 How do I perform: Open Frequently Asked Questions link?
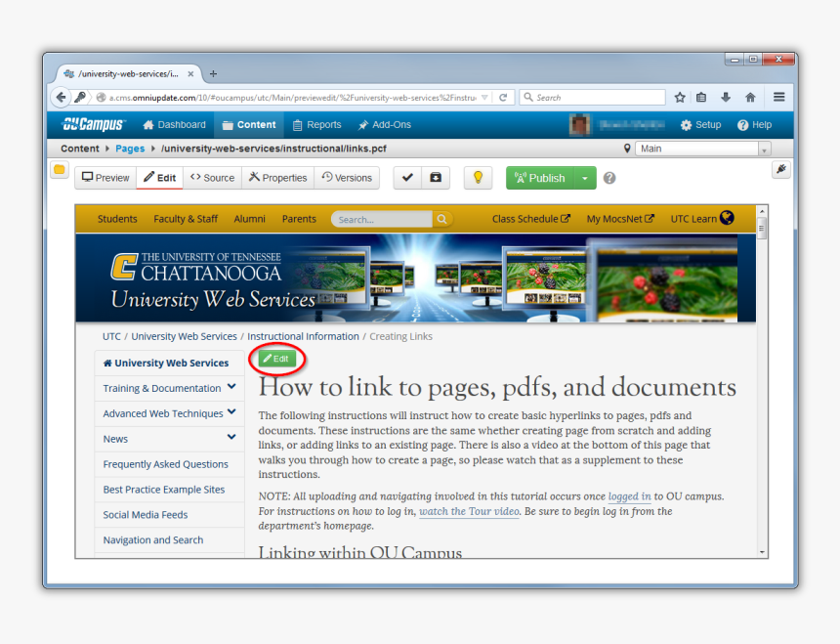[165, 464]
